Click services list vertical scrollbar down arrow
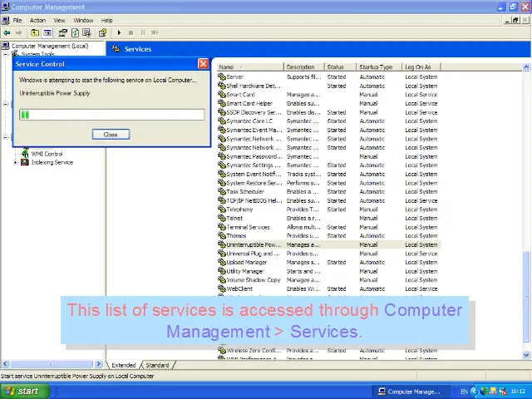The width and height of the screenshot is (532, 399). [x=526, y=355]
